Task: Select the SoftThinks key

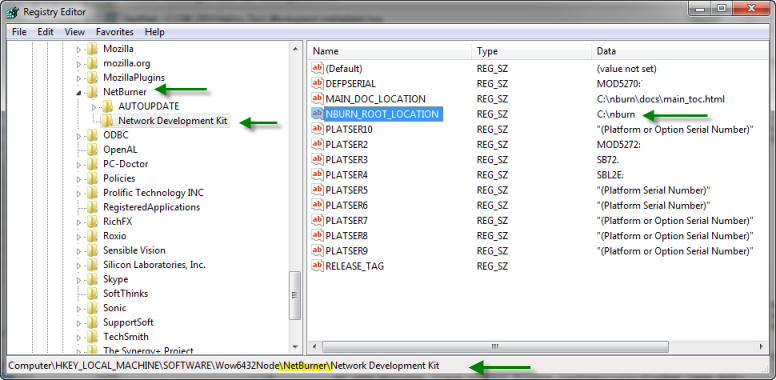Action: coord(125,293)
